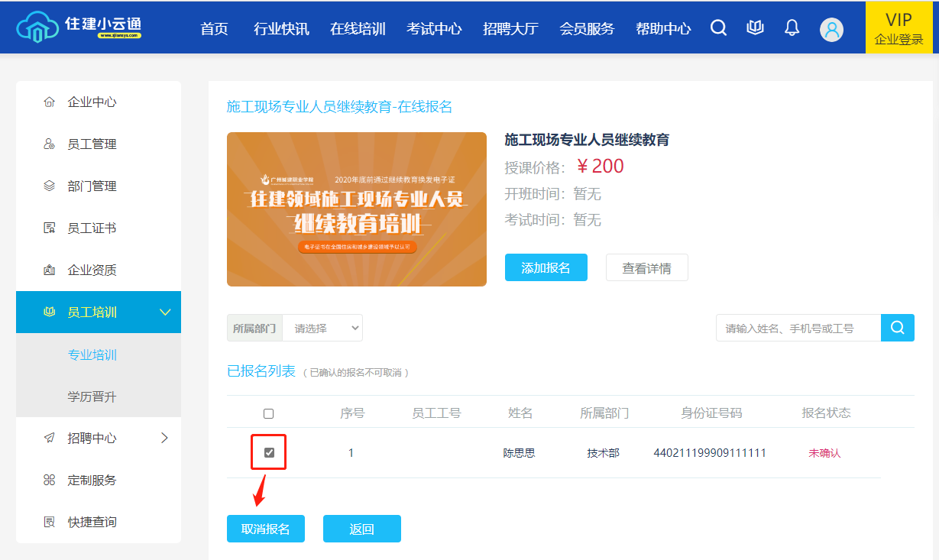The height and width of the screenshot is (560, 939).
Task: Open the 所属部门 请选择 dropdown
Action: (x=322, y=328)
